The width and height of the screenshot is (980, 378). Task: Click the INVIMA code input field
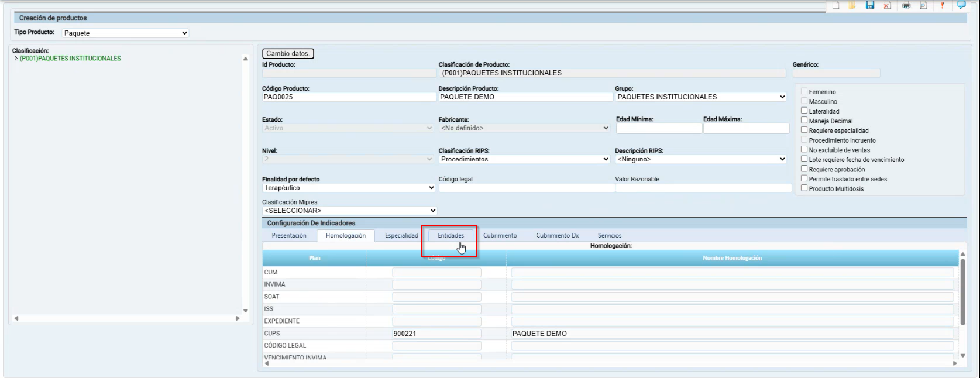436,284
